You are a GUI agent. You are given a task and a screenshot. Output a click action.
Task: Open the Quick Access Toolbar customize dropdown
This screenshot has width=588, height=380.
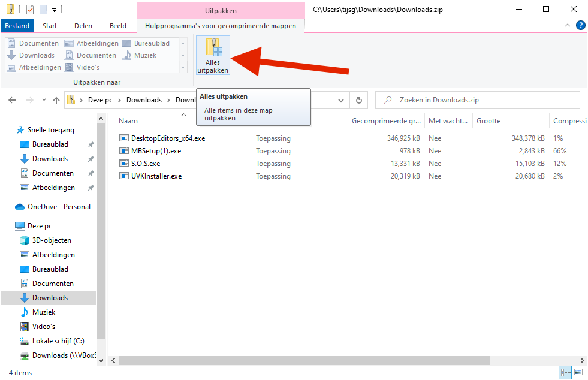[x=54, y=10]
